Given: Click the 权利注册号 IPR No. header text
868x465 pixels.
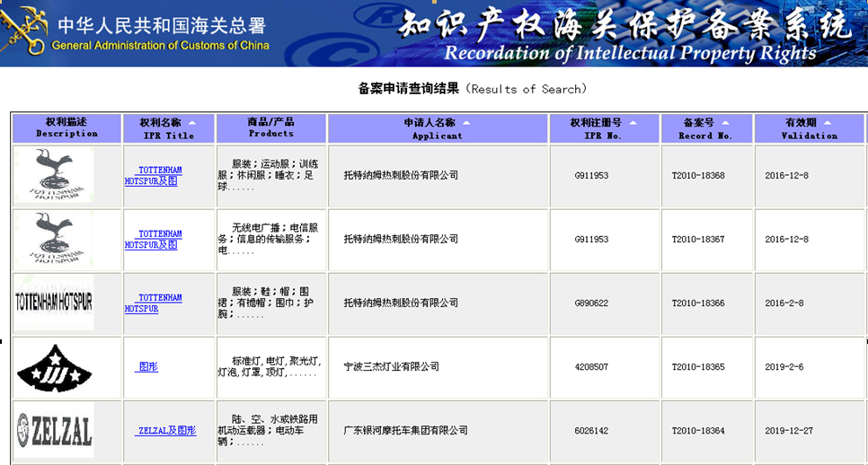Looking at the screenshot, I should click(x=597, y=129).
